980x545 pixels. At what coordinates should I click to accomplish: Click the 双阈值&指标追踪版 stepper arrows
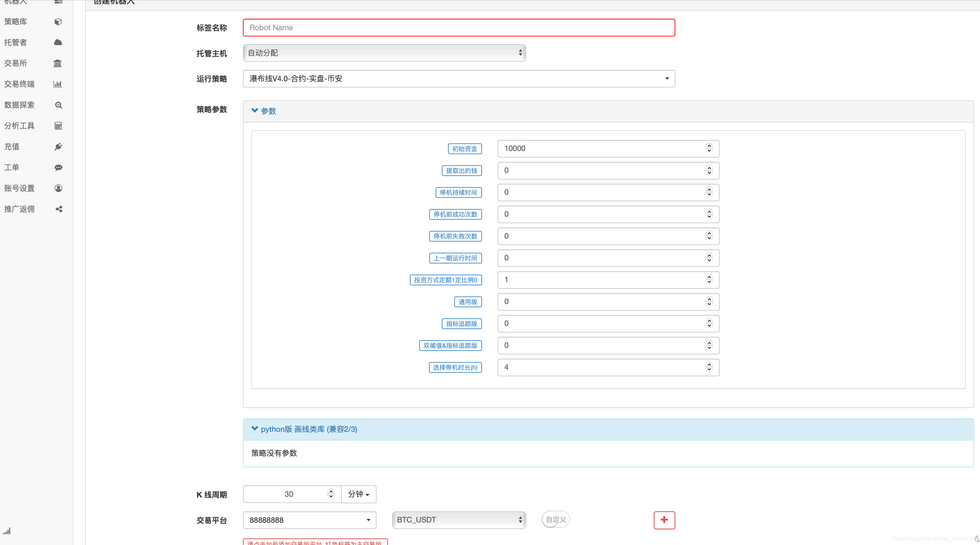pos(709,345)
